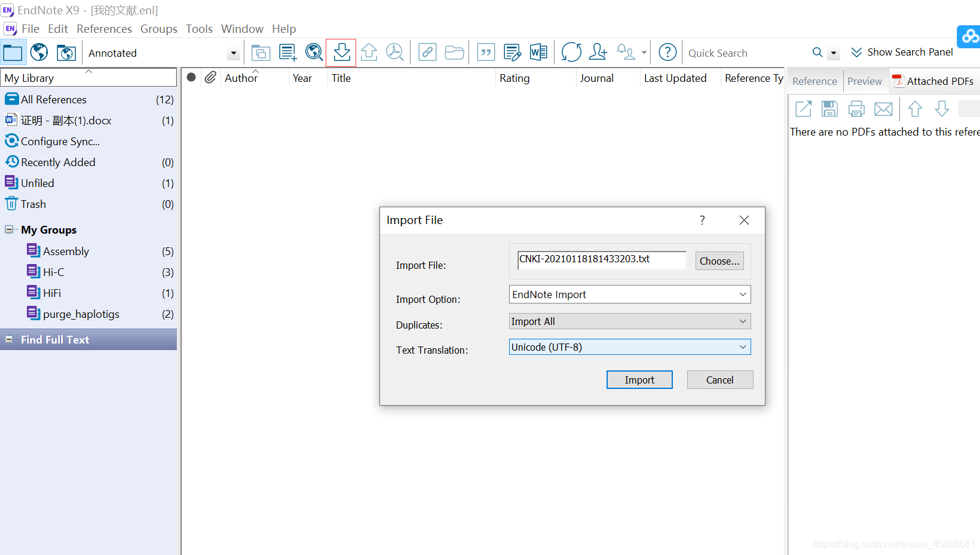This screenshot has width=980, height=555.
Task: Collapse the My Groups tree
Action: (9, 229)
